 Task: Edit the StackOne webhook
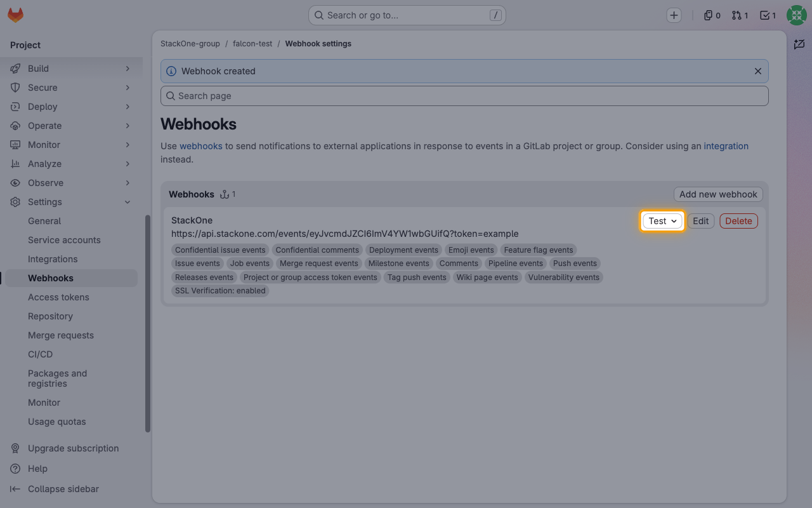(701, 221)
